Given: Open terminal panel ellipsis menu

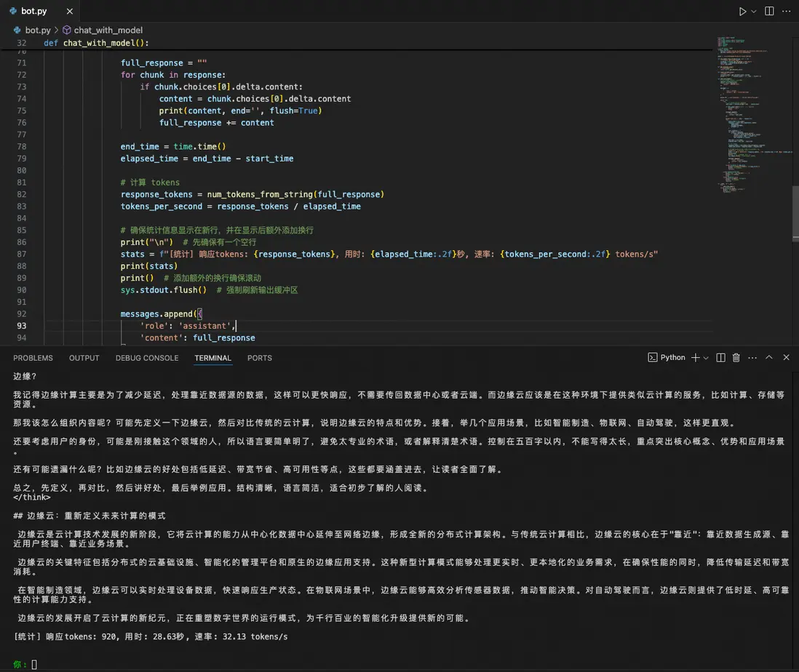Looking at the screenshot, I should tap(751, 358).
